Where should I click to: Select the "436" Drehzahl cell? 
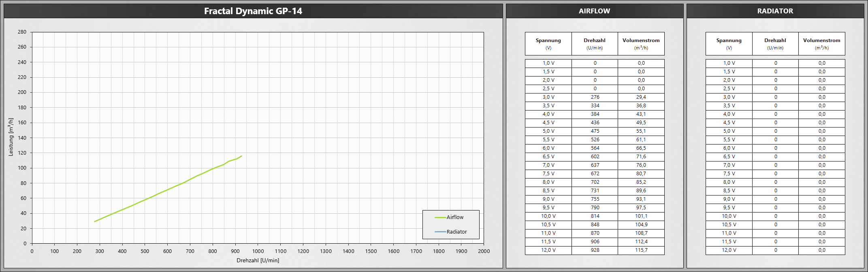pyautogui.click(x=595, y=123)
